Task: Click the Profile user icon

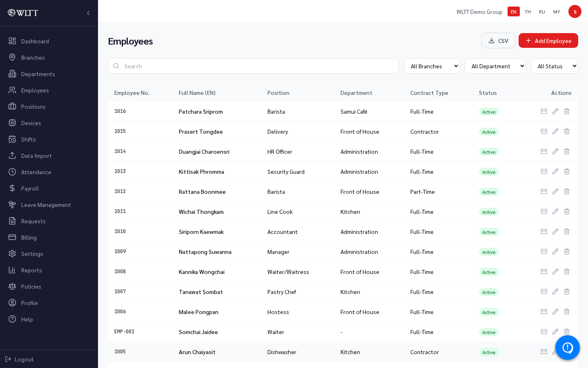Action: (x=12, y=303)
